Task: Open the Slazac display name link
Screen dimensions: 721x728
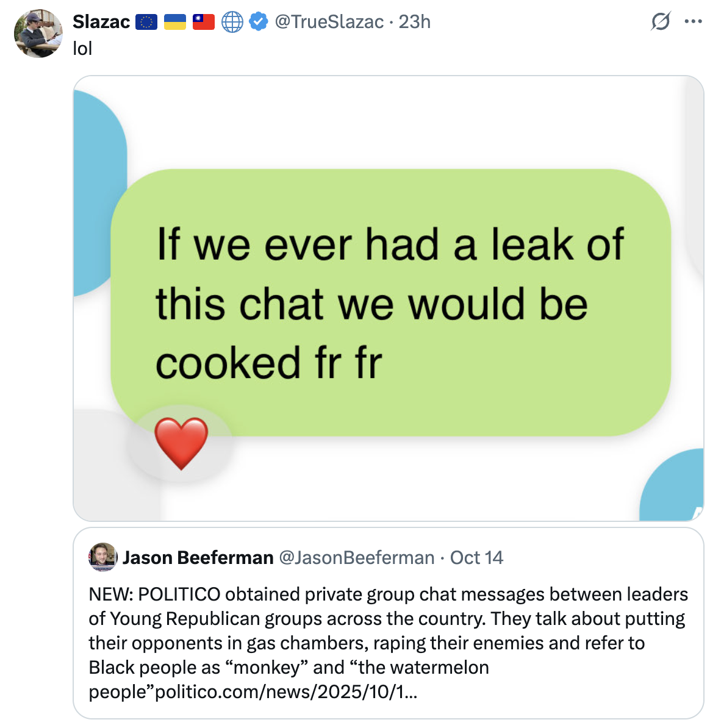Action: coord(101,22)
